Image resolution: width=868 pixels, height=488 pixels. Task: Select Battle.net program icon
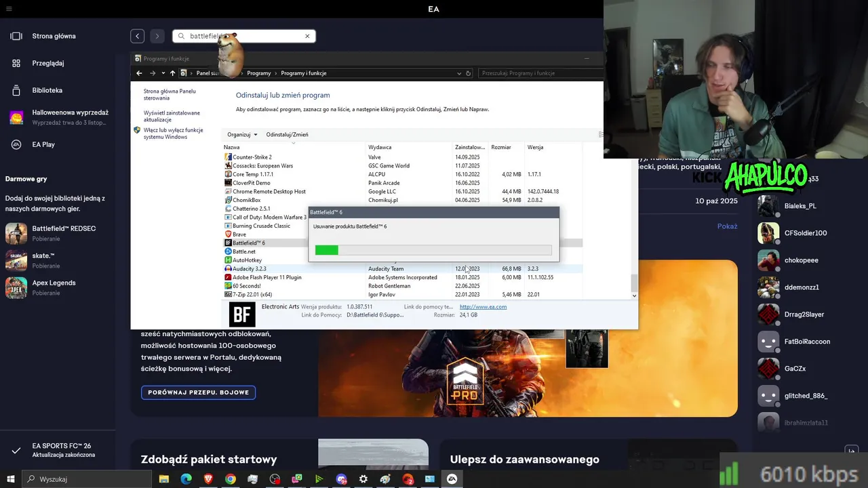tap(228, 251)
